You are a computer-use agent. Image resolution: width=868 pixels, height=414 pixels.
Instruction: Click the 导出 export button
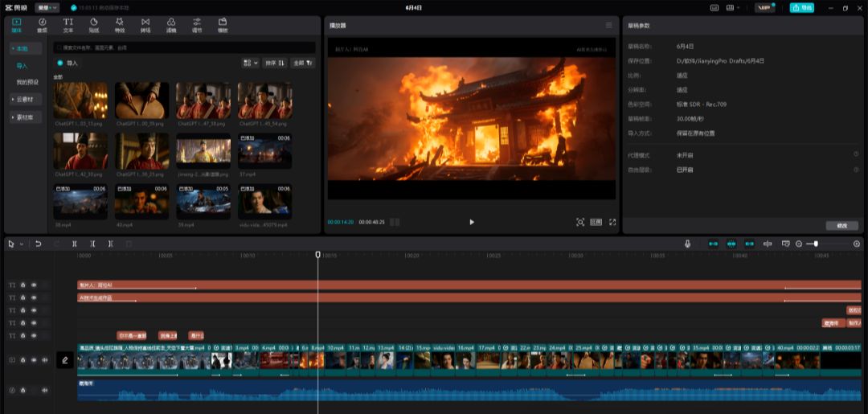click(801, 8)
